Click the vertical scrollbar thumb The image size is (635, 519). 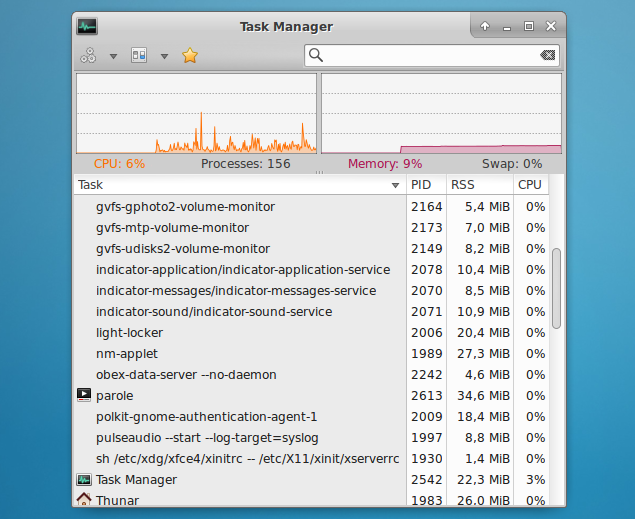(556, 288)
